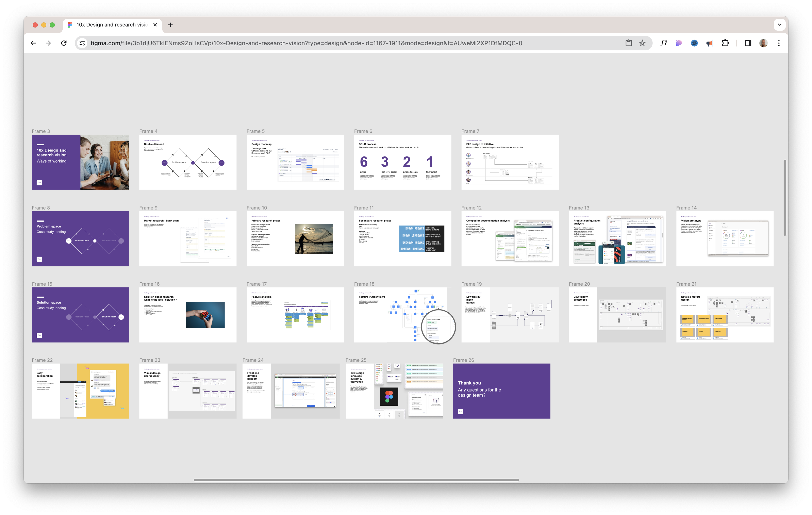Click the fonts f? extension icon

click(663, 43)
